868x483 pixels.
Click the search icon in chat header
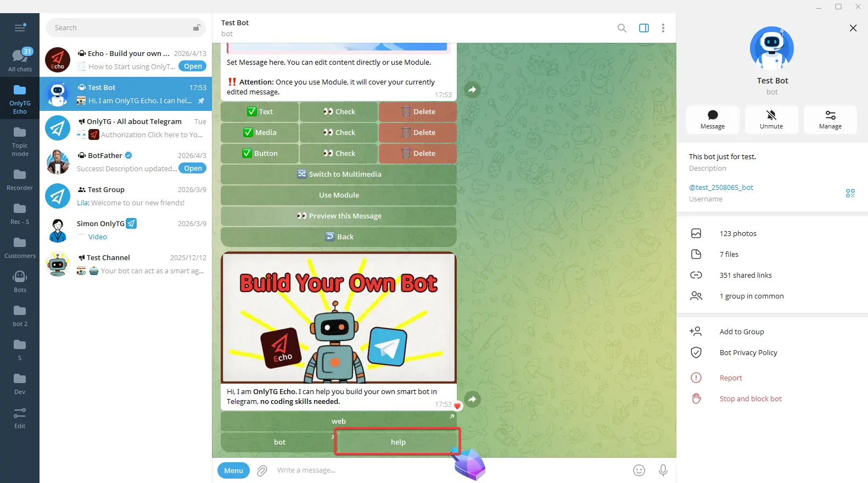[621, 28]
